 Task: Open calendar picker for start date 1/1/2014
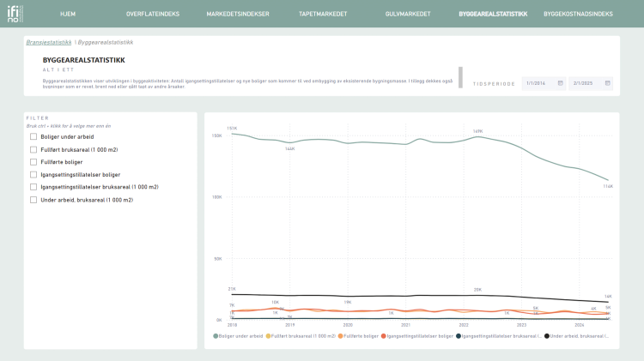click(x=560, y=83)
